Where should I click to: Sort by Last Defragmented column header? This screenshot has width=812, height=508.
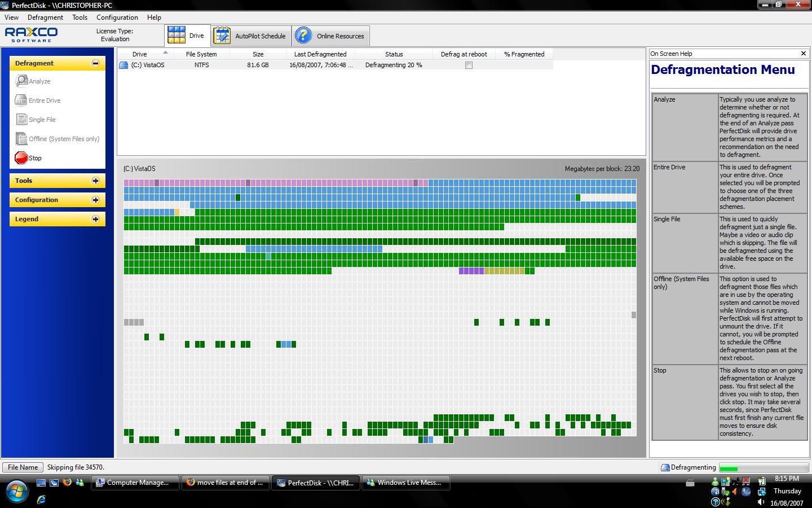click(320, 54)
